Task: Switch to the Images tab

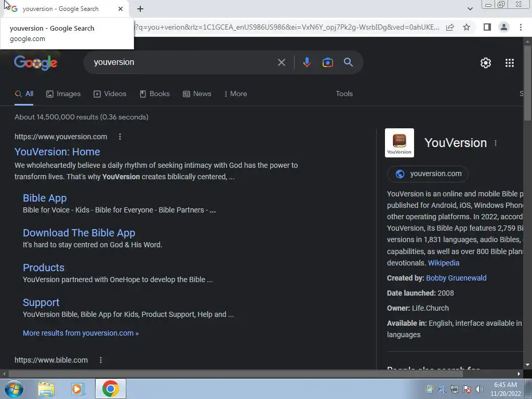Action: click(63, 94)
